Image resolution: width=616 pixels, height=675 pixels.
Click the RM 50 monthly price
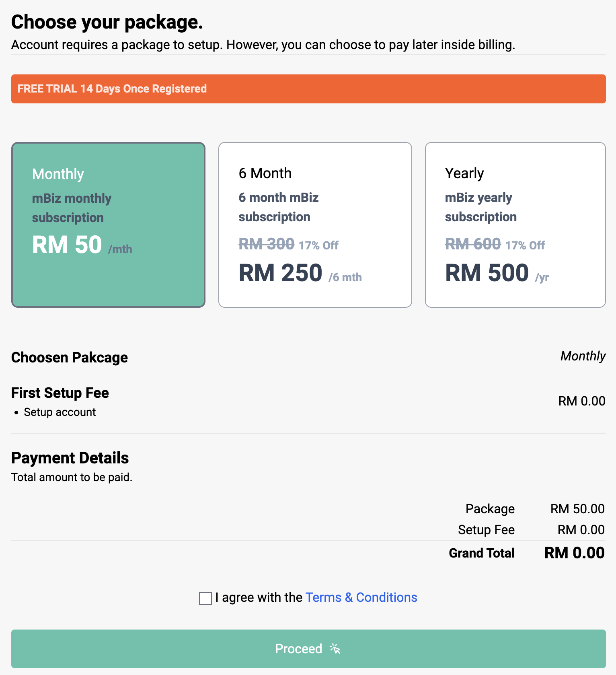pyautogui.click(x=67, y=244)
